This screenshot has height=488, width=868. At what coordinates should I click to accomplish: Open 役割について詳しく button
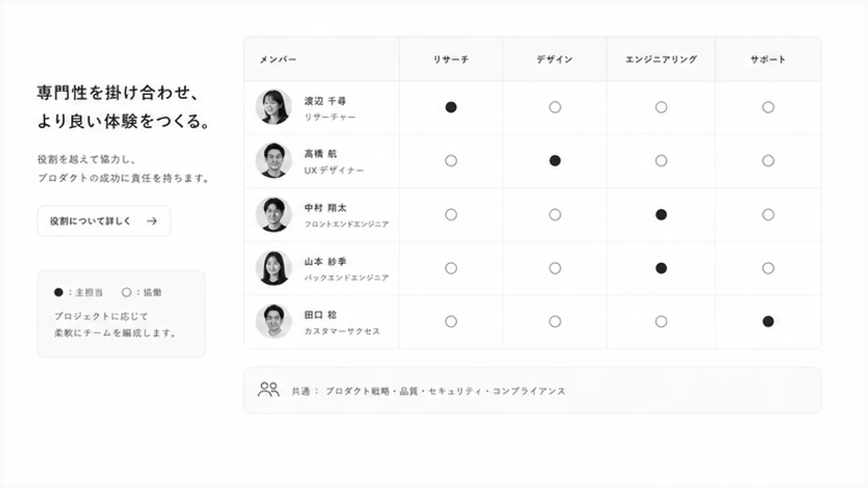[104, 221]
